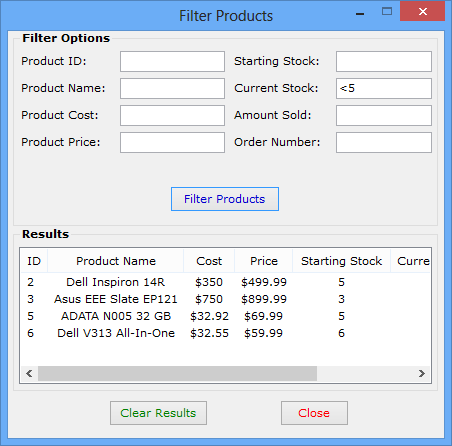Image resolution: width=452 pixels, height=446 pixels.
Task: Click the Order Number text field
Action: (x=384, y=142)
